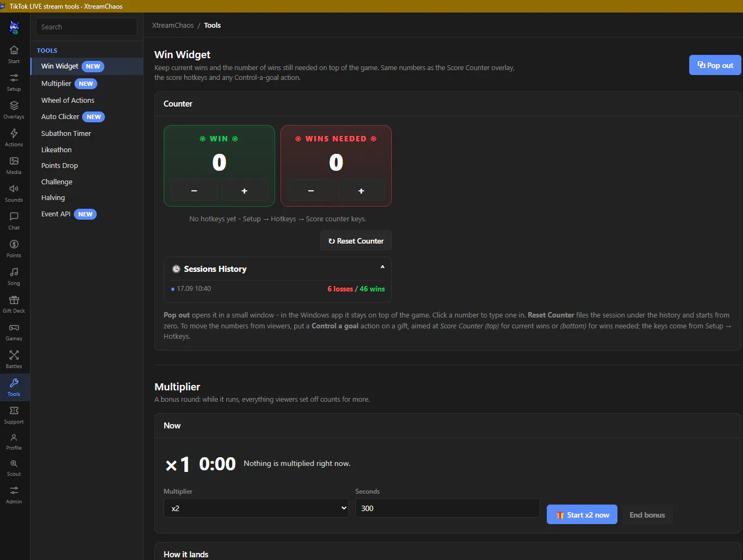
Task: Click XtreamChaos breadcrumb link
Action: pos(173,26)
